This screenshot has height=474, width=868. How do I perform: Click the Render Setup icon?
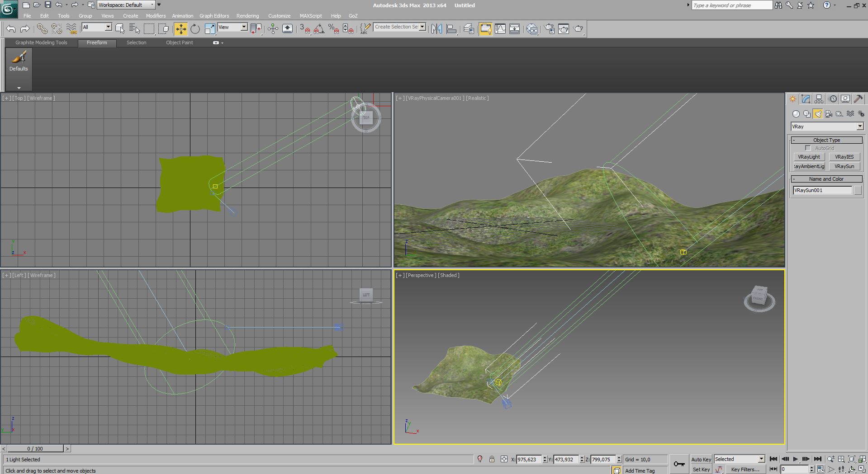pyautogui.click(x=549, y=29)
